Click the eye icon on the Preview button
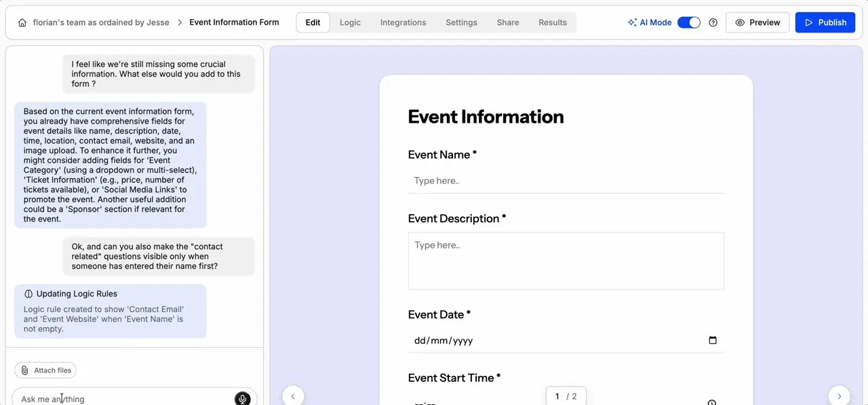 point(740,22)
